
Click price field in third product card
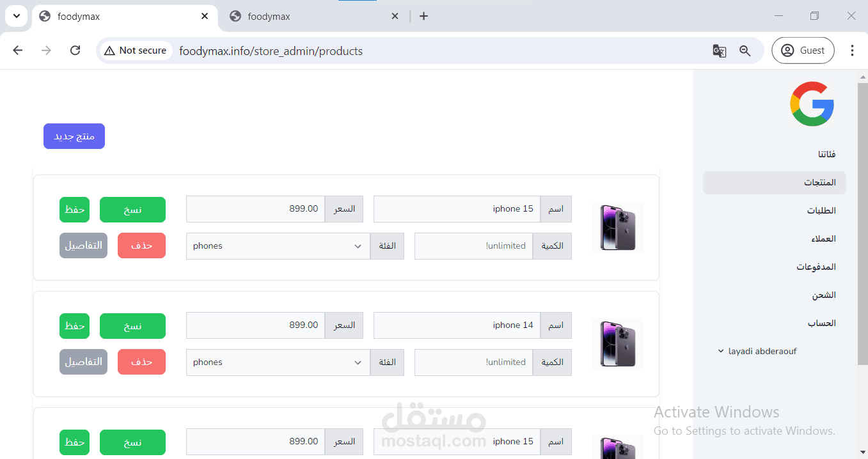[256, 442]
